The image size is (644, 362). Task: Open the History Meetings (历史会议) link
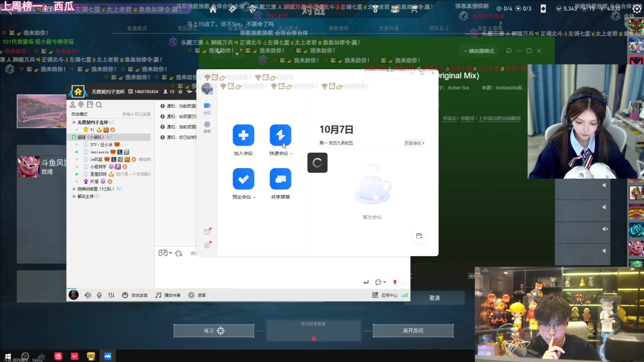click(x=414, y=143)
